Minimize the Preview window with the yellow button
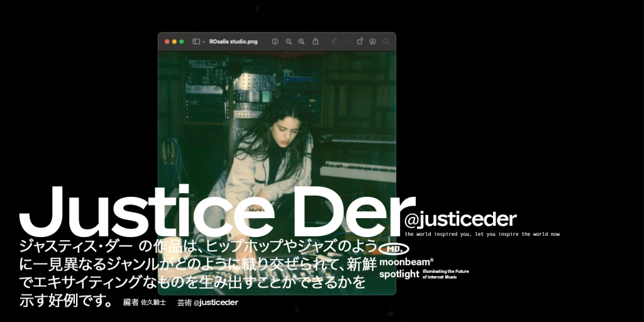644x322 pixels. tap(174, 42)
